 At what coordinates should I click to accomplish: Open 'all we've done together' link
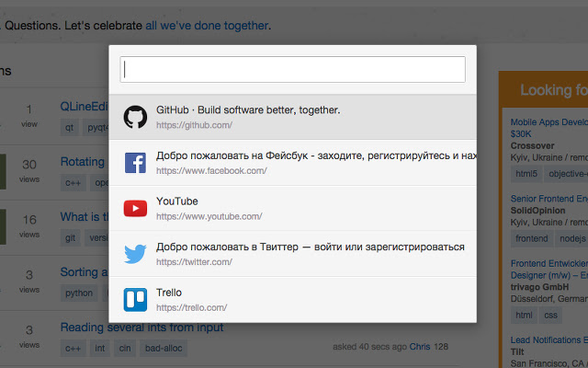[207, 26]
